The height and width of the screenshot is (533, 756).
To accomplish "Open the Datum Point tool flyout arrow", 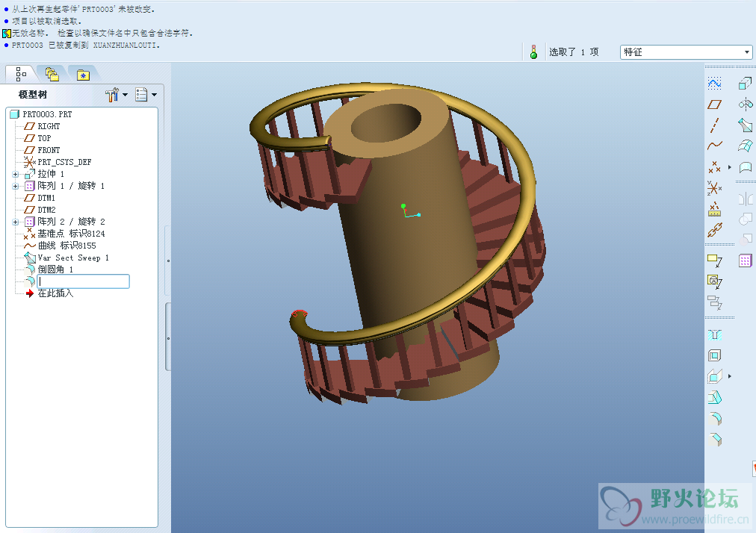I will point(730,167).
